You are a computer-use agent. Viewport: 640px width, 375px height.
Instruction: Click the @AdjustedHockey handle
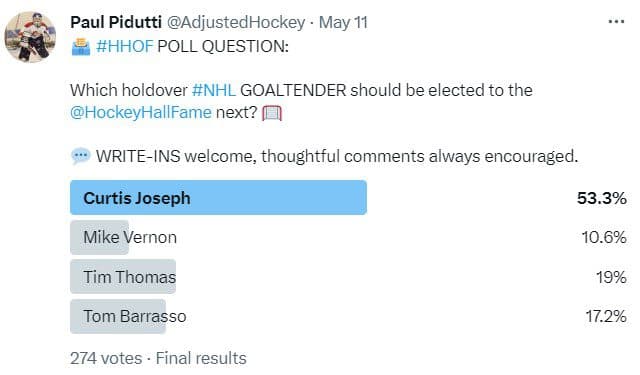pos(236,22)
